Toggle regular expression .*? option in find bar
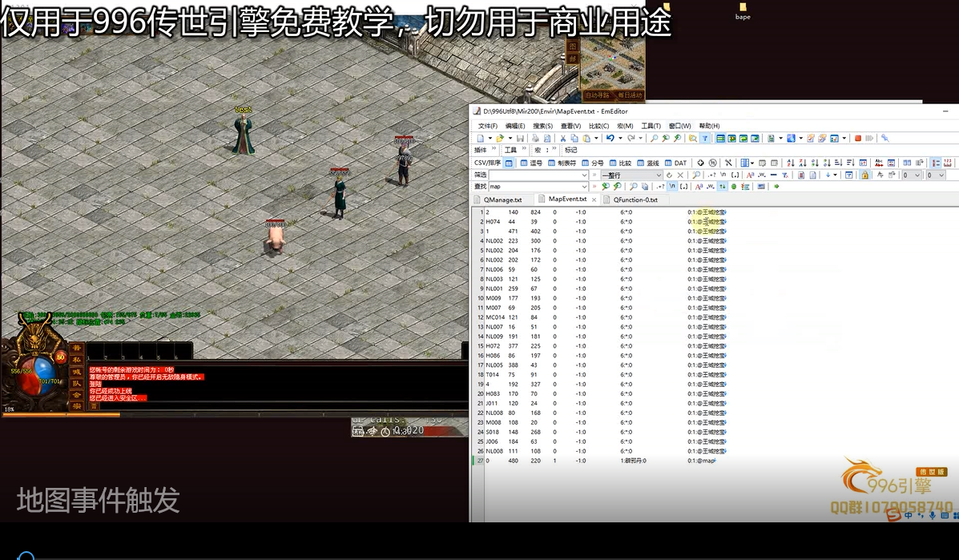The height and width of the screenshot is (560, 959). coord(660,187)
